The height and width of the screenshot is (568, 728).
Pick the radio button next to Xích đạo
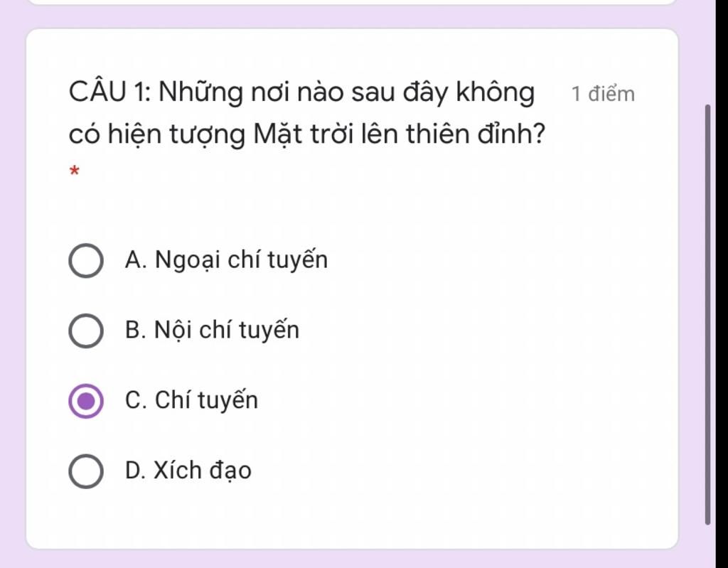point(86,471)
